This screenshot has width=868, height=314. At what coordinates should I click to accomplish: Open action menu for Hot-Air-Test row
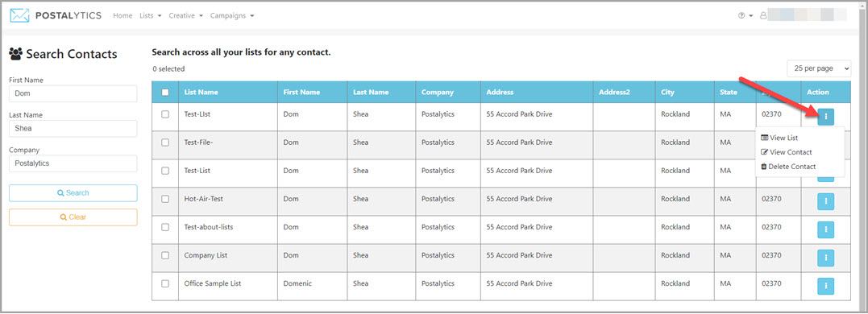(x=825, y=202)
